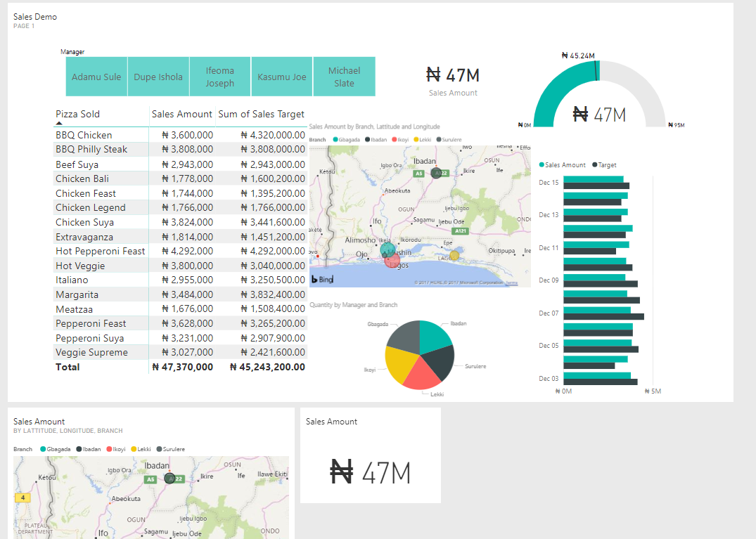Select the Kasumu Joe manager button
Viewport: 756px width, 539px height.
click(281, 76)
